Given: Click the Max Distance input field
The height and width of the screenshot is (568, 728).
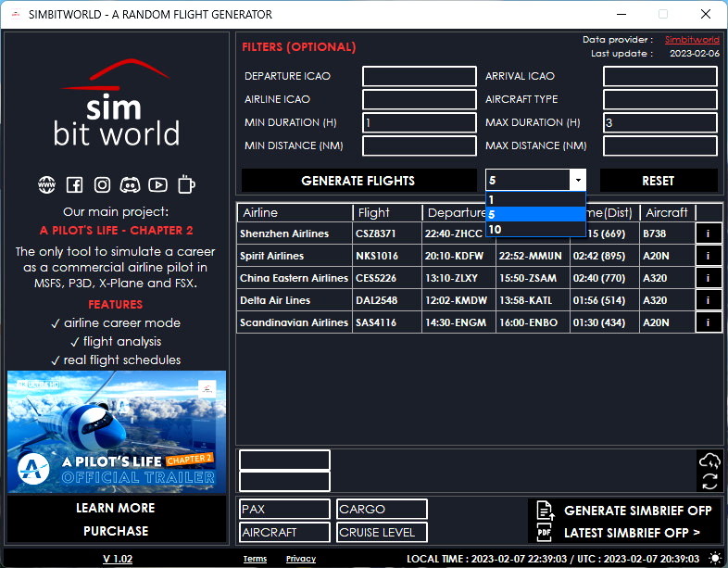Looking at the screenshot, I should pyautogui.click(x=660, y=145).
